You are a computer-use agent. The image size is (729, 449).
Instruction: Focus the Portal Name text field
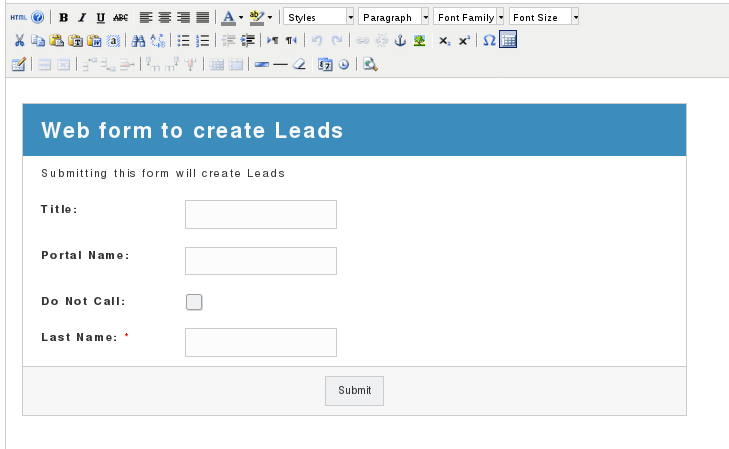click(x=260, y=261)
